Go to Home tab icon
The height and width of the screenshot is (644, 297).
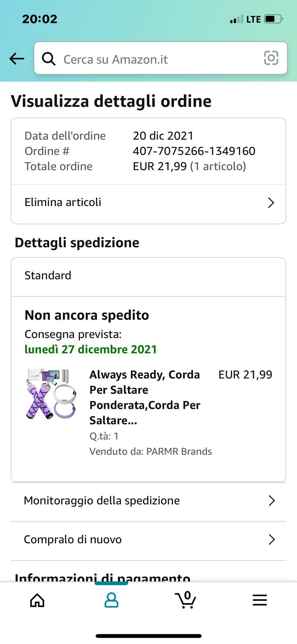tap(37, 600)
